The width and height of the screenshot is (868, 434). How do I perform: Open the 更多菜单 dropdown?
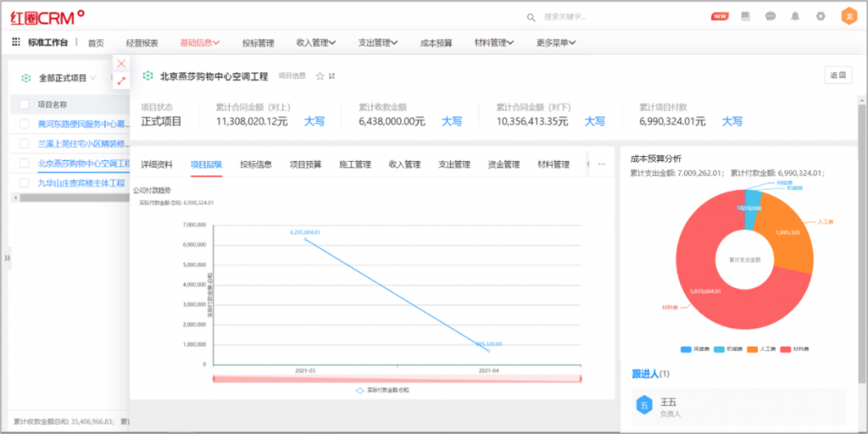click(556, 42)
